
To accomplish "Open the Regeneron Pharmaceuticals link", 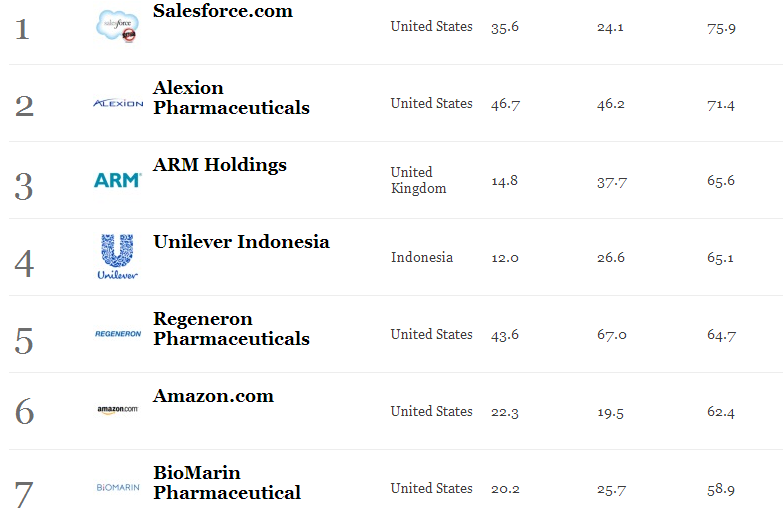I will click(x=231, y=329).
